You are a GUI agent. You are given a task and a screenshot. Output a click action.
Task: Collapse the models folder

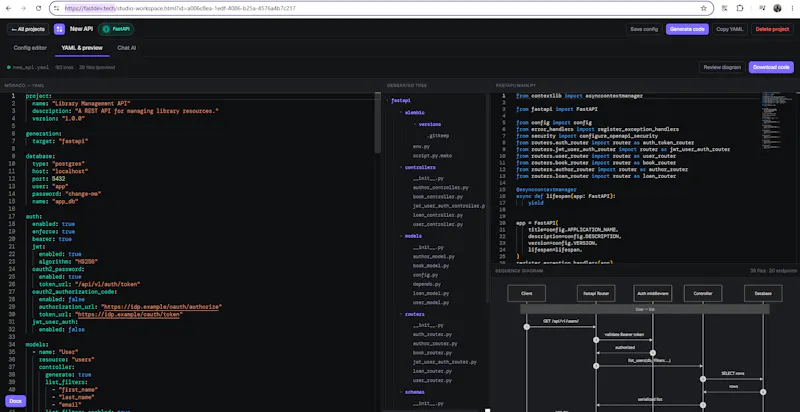tap(413, 237)
